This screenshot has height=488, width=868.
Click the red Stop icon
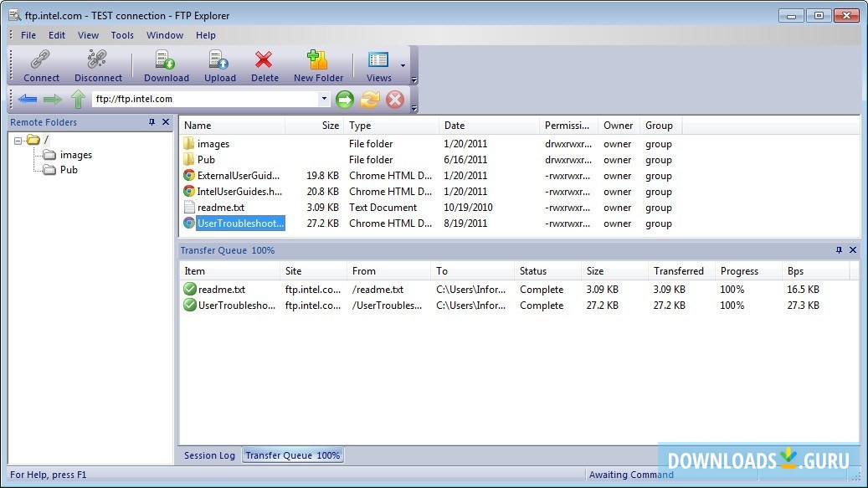(x=394, y=100)
